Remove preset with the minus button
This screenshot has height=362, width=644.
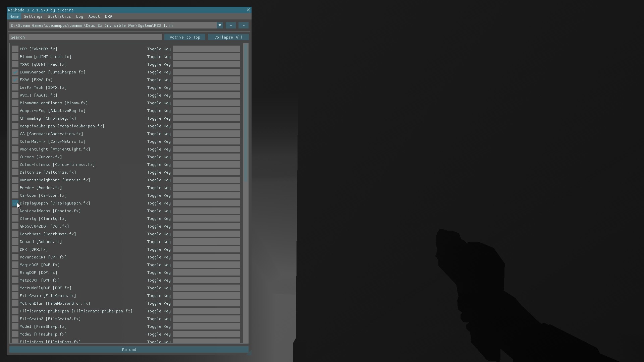click(x=244, y=25)
